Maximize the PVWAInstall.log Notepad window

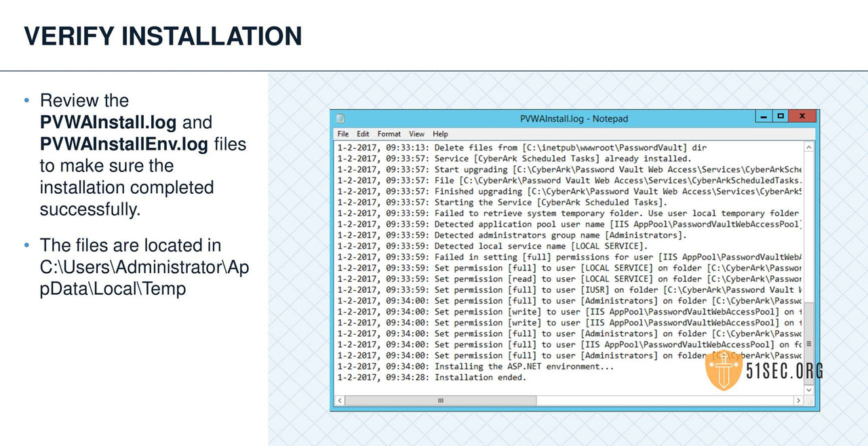781,117
